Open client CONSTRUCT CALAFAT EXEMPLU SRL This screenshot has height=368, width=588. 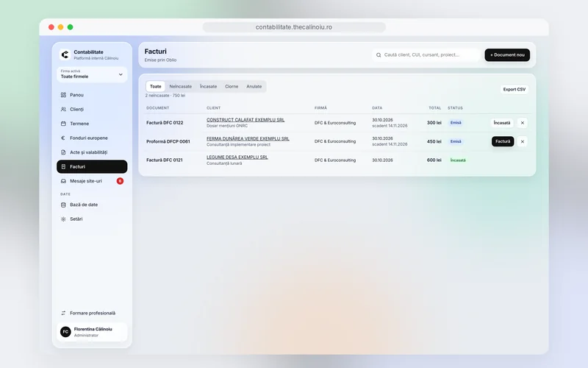245,120
